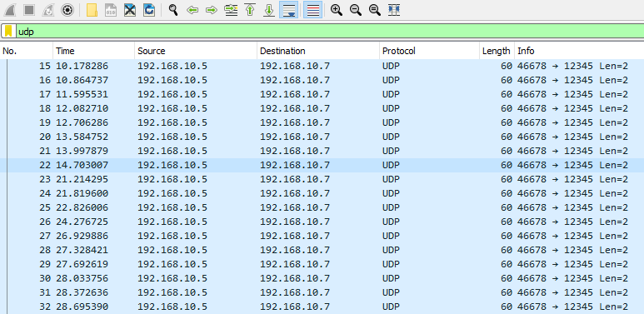The image size is (644, 314).
Task: Sort by the Destination column header
Action: pyautogui.click(x=318, y=51)
